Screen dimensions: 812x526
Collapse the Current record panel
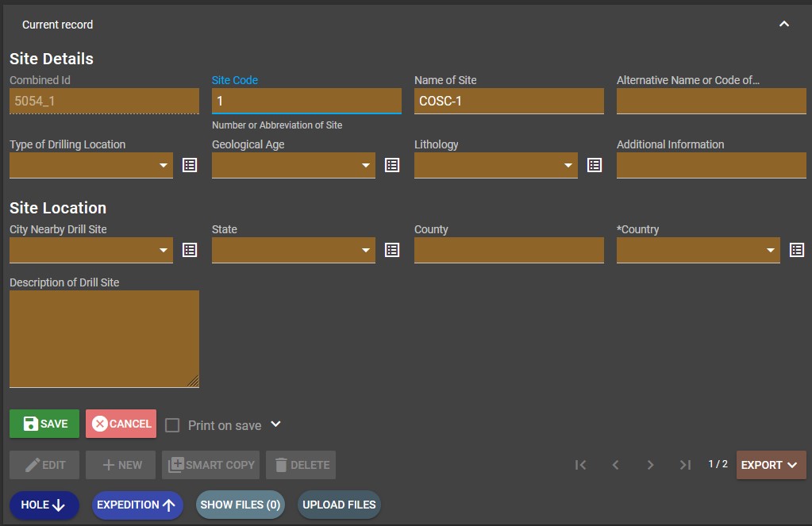click(784, 24)
